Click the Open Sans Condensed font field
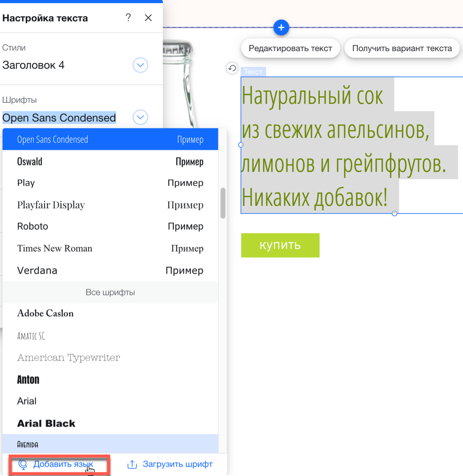463x476 pixels. (x=59, y=117)
